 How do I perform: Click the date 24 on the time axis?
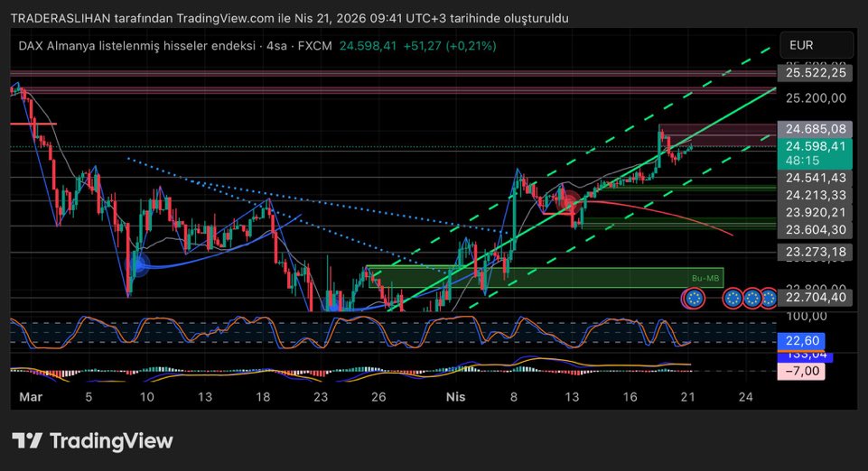746,397
